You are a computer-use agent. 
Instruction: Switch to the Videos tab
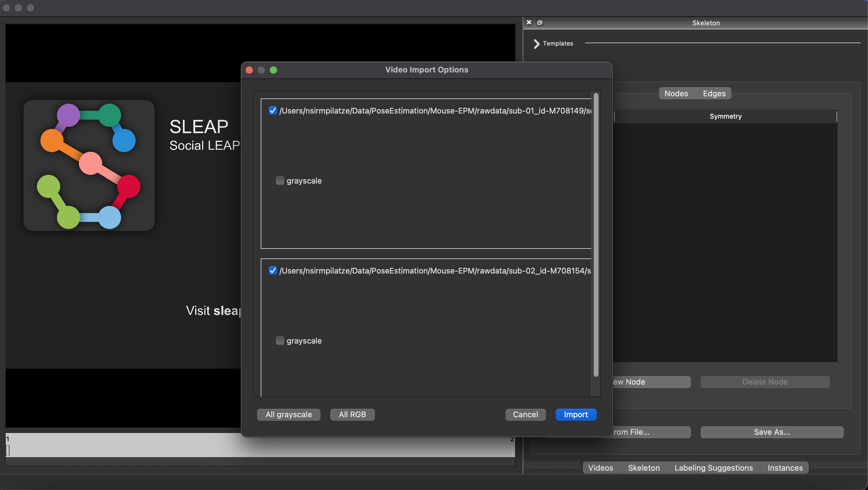point(600,468)
